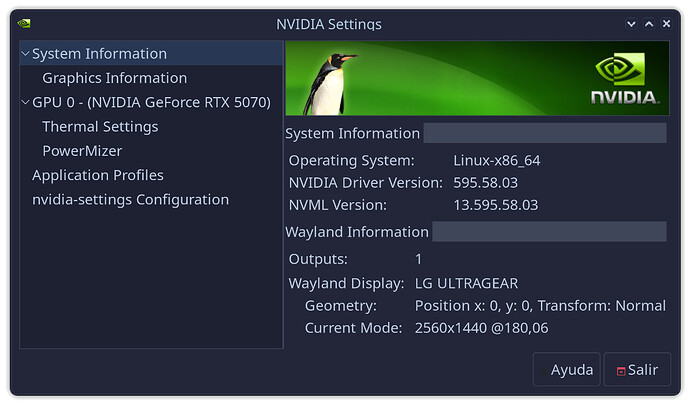Select System Information in the sidebar
The width and height of the screenshot is (690, 405).
coord(151,54)
